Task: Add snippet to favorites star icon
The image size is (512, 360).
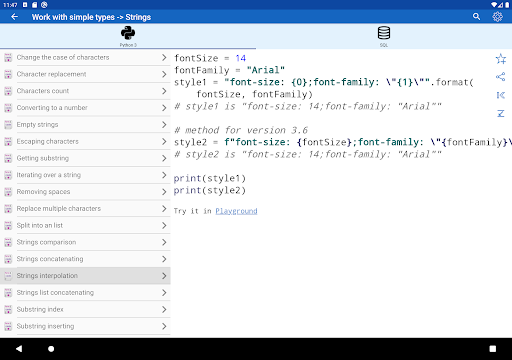Action: [500, 59]
